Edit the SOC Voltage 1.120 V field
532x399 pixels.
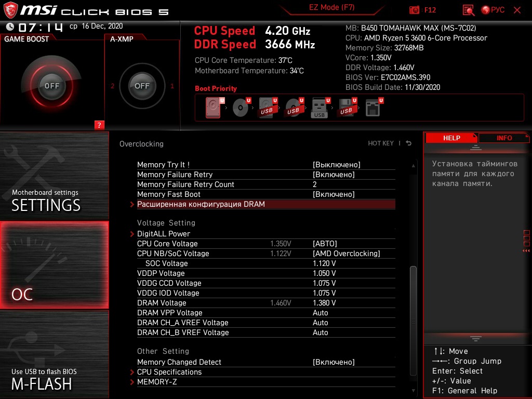324,263
